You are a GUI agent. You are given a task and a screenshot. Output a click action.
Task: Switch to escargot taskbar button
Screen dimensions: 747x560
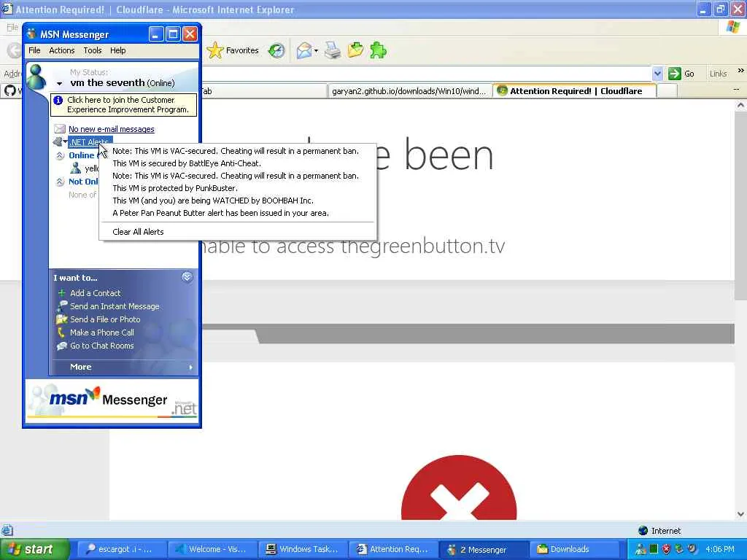pyautogui.click(x=122, y=550)
